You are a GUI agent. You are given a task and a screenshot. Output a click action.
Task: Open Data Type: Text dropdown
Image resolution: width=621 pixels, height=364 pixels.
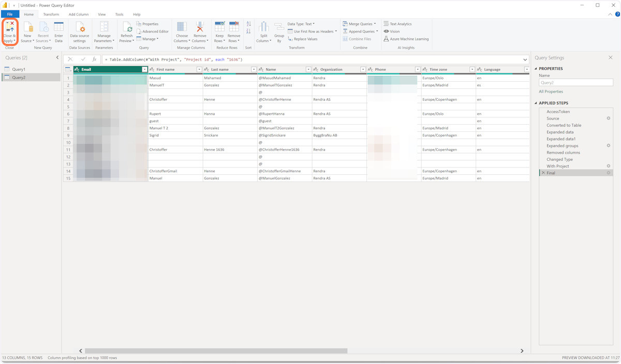tap(301, 24)
